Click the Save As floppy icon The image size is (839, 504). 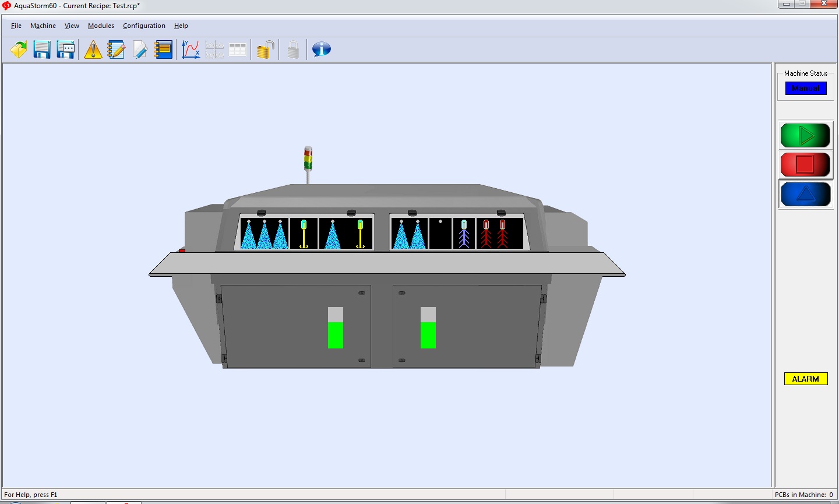click(x=66, y=50)
